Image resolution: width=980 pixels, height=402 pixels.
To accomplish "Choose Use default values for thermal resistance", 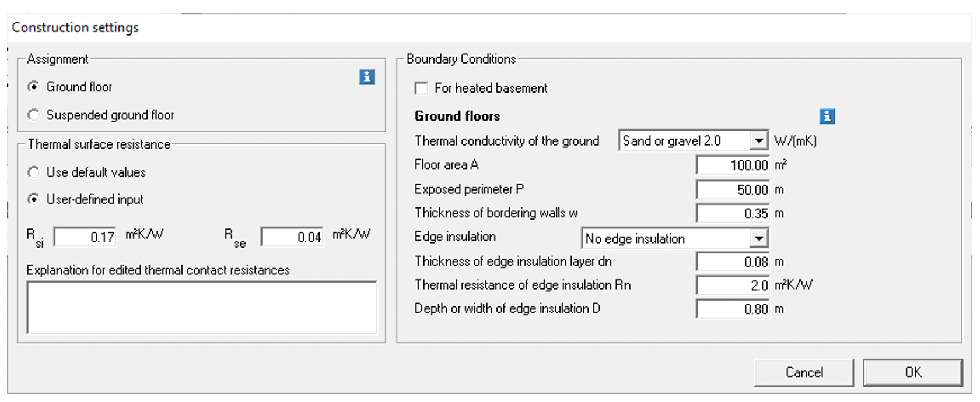I will point(34,172).
